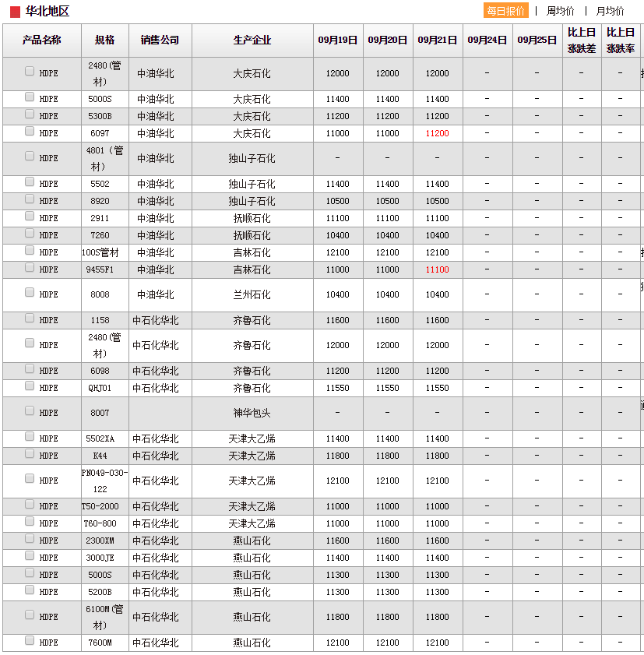Click 销售公司 column header
Viewport: 644px width, 655px height.
[160, 40]
